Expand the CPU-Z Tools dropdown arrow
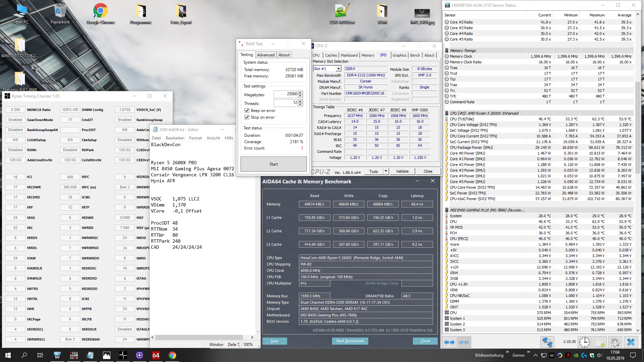 click(x=386, y=171)
